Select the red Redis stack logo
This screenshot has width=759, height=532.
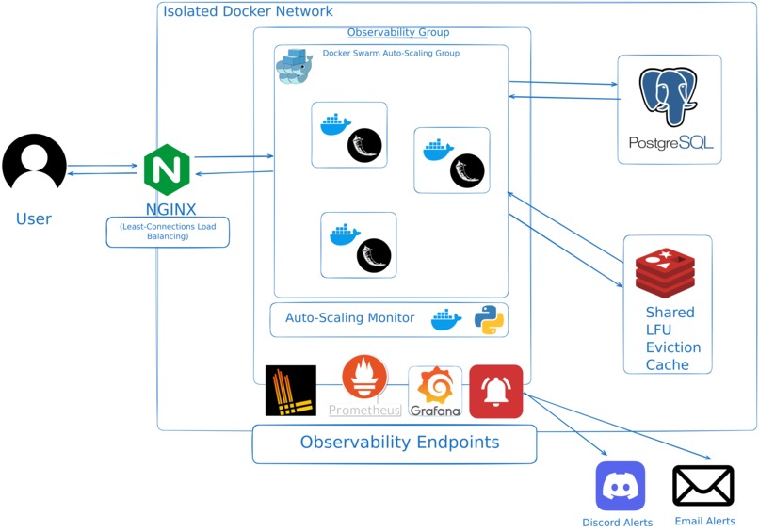(665, 272)
